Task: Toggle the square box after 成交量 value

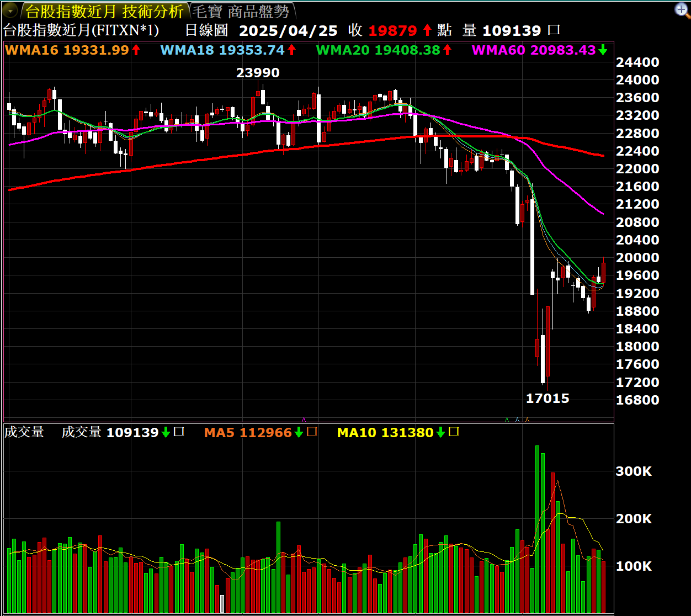Action: tap(179, 432)
